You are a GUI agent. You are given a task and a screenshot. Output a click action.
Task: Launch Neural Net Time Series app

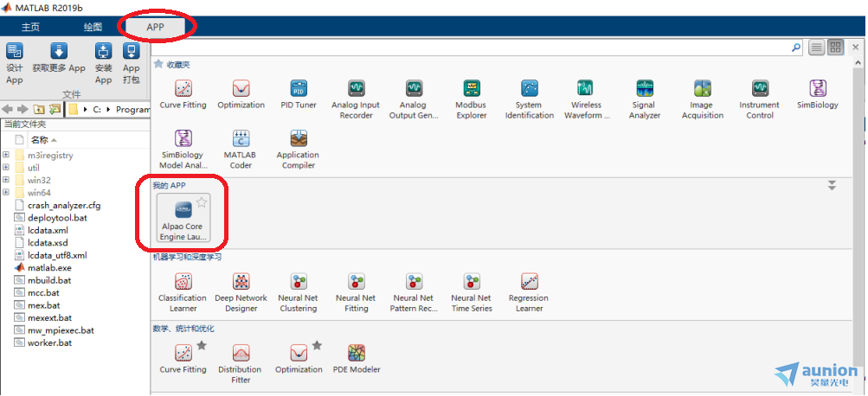(x=471, y=292)
